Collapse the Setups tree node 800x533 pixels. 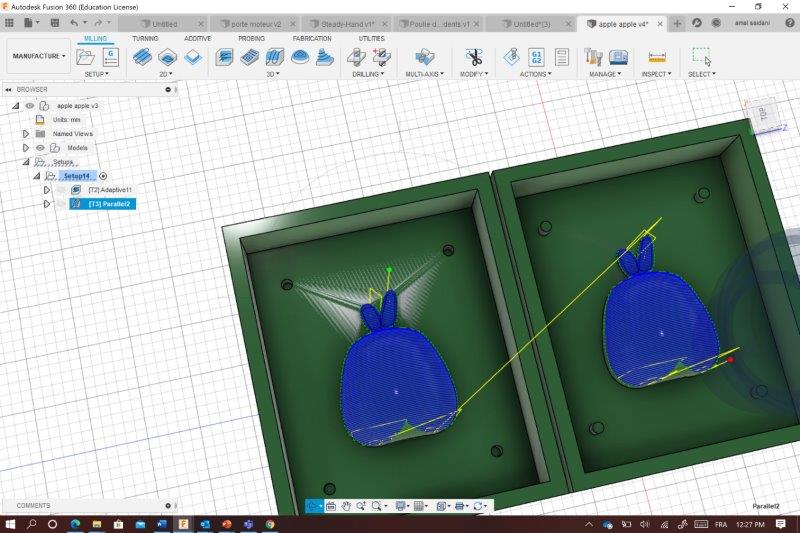coord(26,162)
